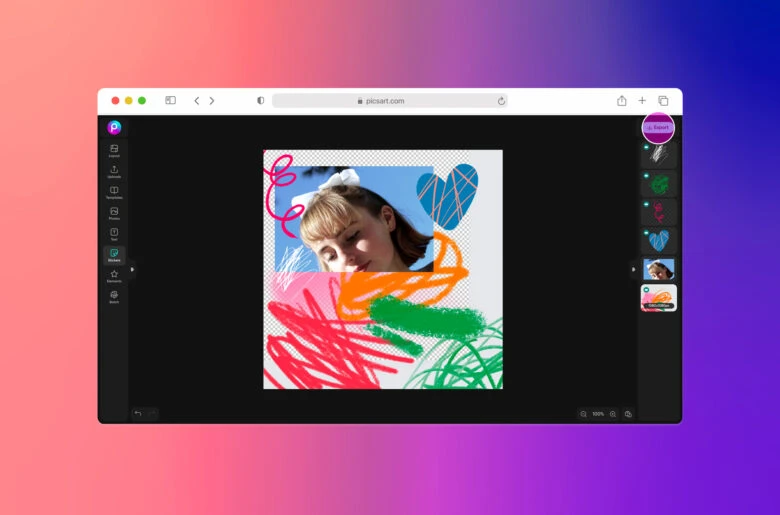Click the Picsart logo icon
This screenshot has width=780, height=515.
click(x=114, y=127)
